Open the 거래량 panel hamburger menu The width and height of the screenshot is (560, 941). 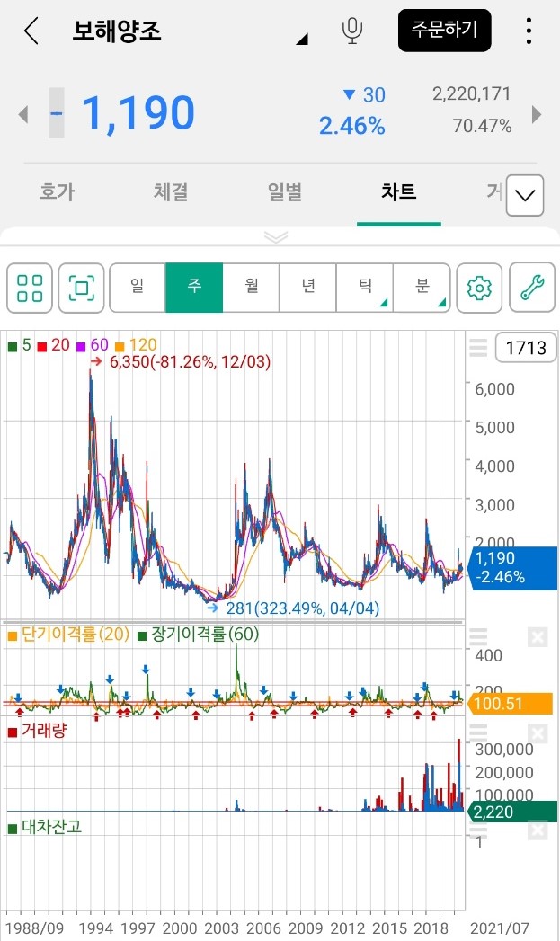click(x=478, y=733)
